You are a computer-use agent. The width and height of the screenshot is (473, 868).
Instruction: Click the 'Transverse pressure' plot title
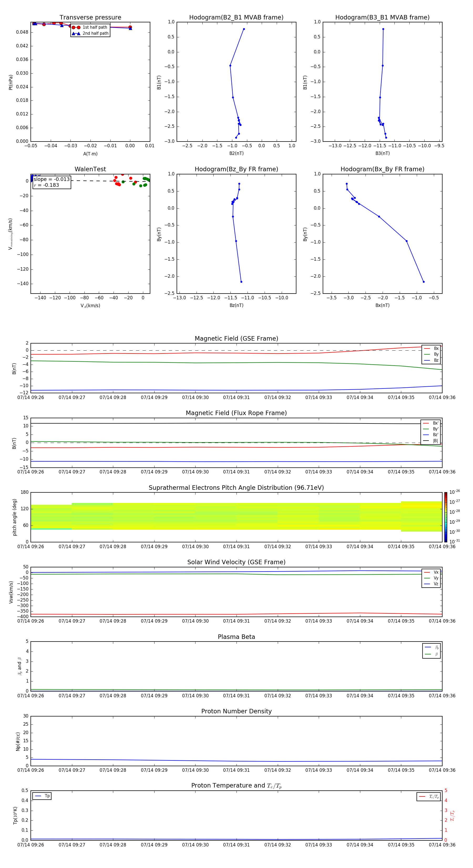tap(90, 18)
